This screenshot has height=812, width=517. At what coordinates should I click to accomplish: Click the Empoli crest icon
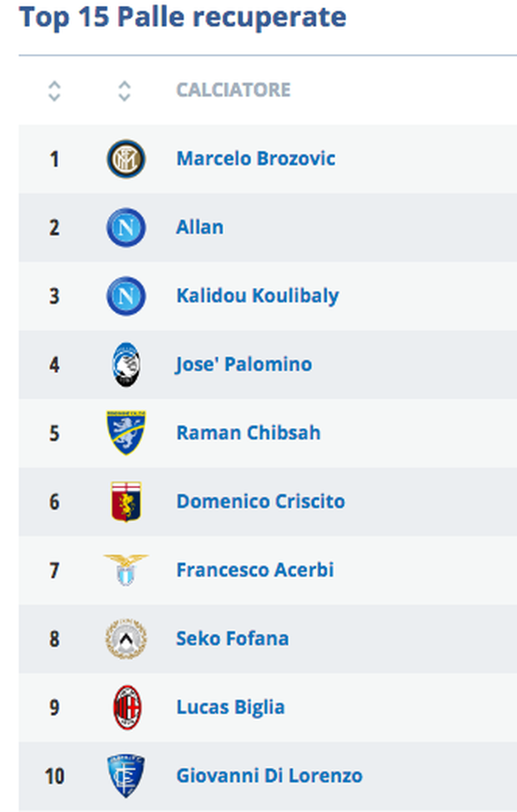click(x=126, y=776)
